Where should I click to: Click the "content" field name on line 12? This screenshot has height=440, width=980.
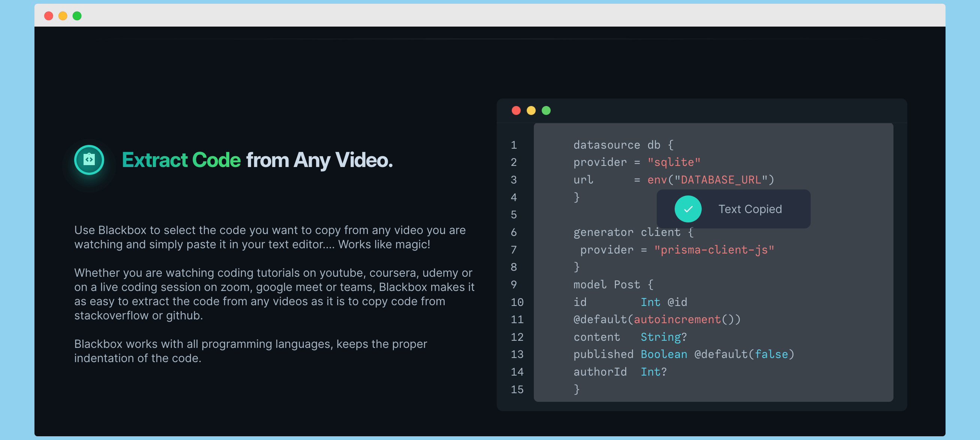tap(596, 337)
